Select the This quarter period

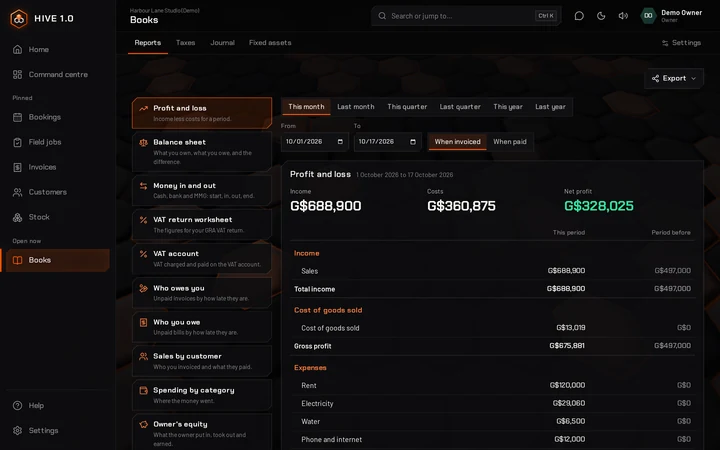tap(407, 107)
